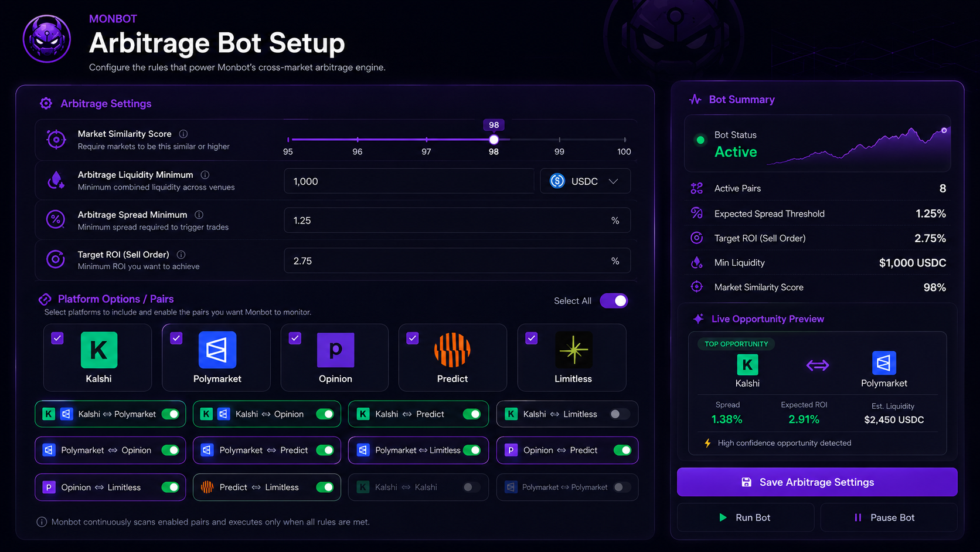Click the Arbitrage Spread percent icon
This screenshot has width=980, height=552.
pos(56,220)
